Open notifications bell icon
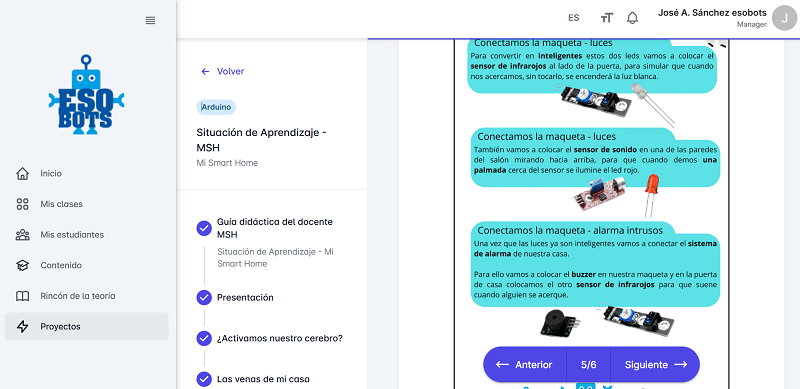 coord(633,18)
